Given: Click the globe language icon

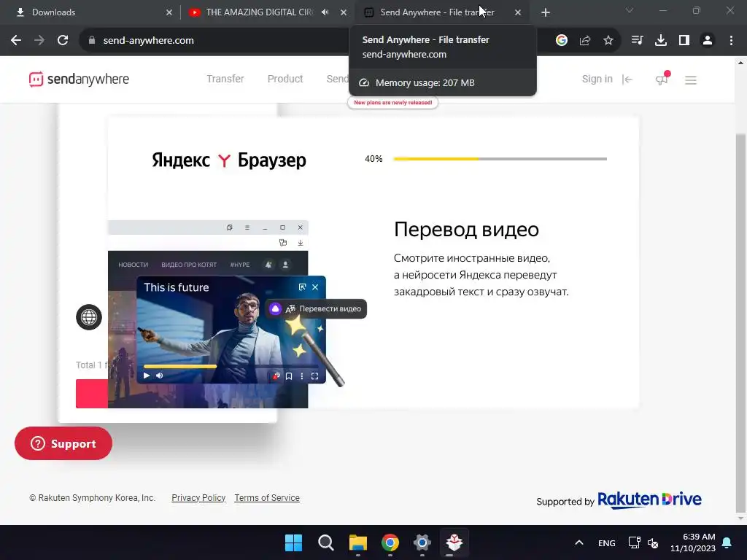Looking at the screenshot, I should (x=89, y=317).
